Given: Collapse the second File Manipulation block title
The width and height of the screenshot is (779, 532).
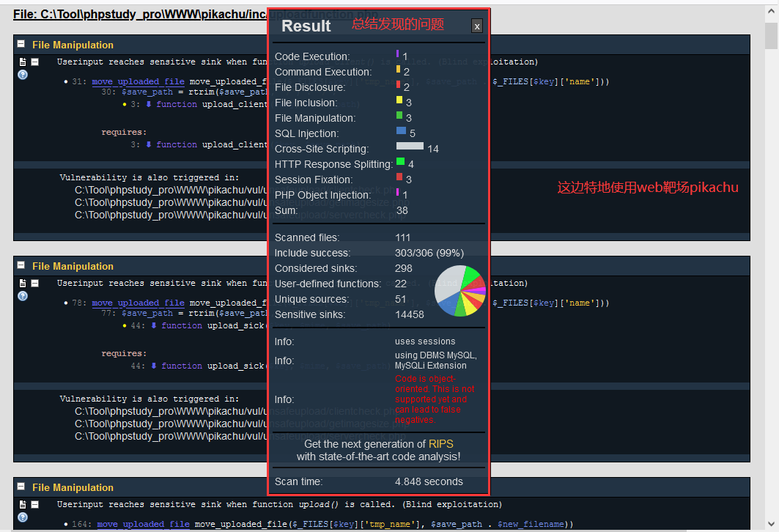Looking at the screenshot, I should (x=21, y=265).
